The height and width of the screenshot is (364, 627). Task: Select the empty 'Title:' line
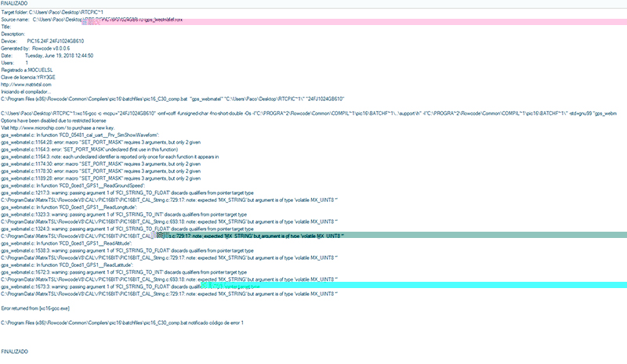coord(6,27)
